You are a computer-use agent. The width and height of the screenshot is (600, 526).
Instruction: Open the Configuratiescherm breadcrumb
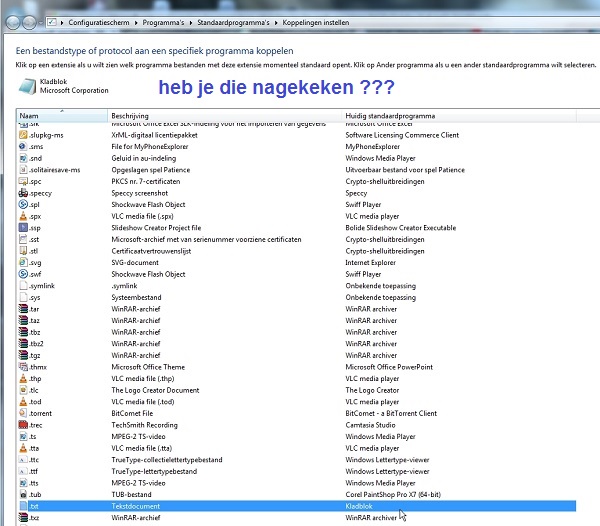[x=99, y=23]
